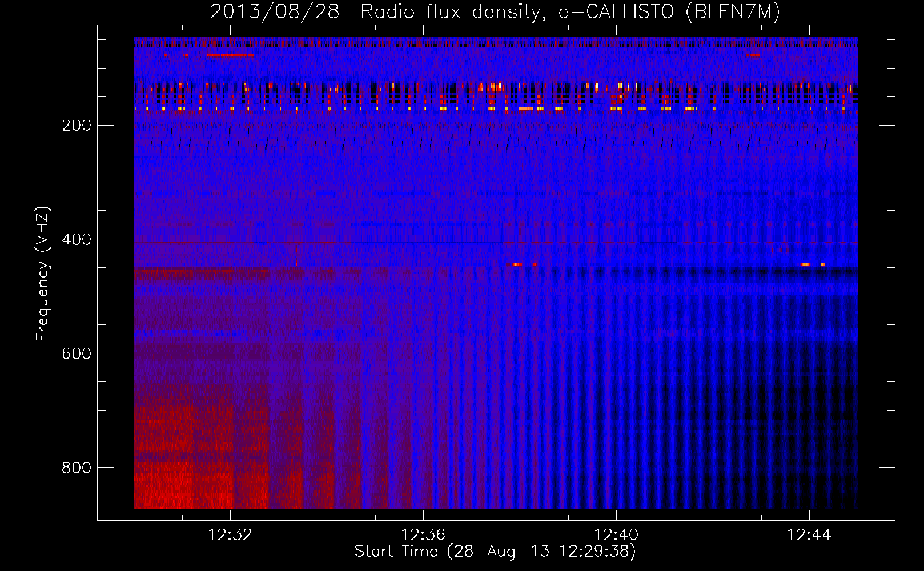
Task: Click the 'Frequency (MHZ)' axis title
Action: pyautogui.click(x=43, y=274)
